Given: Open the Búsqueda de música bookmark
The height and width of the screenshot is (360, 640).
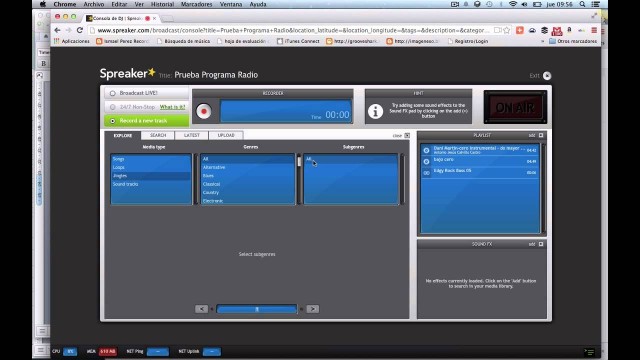Looking at the screenshot, I should [x=183, y=41].
